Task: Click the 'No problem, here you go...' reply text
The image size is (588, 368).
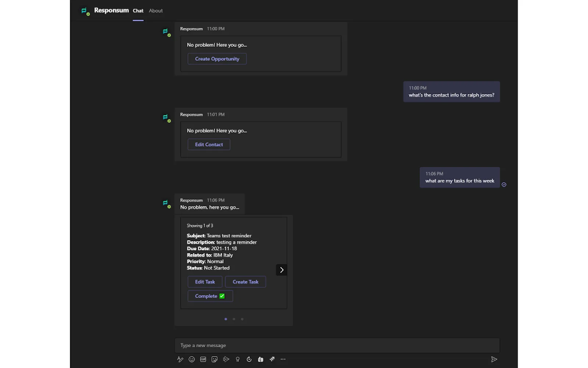Action: (209, 208)
